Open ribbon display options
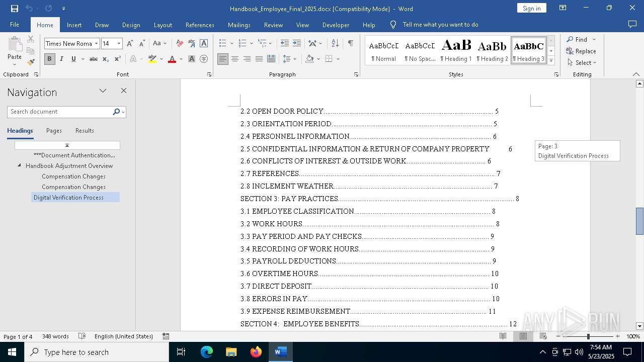The height and width of the screenshot is (362, 644). (x=563, y=8)
